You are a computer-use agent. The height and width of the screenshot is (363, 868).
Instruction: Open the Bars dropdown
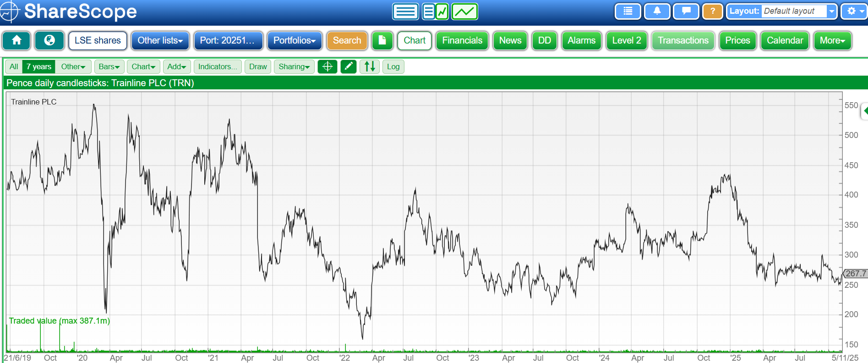[x=109, y=66]
